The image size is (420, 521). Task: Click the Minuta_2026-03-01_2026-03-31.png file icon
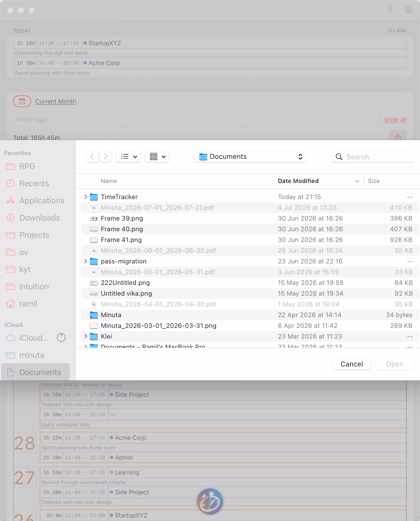tap(94, 326)
